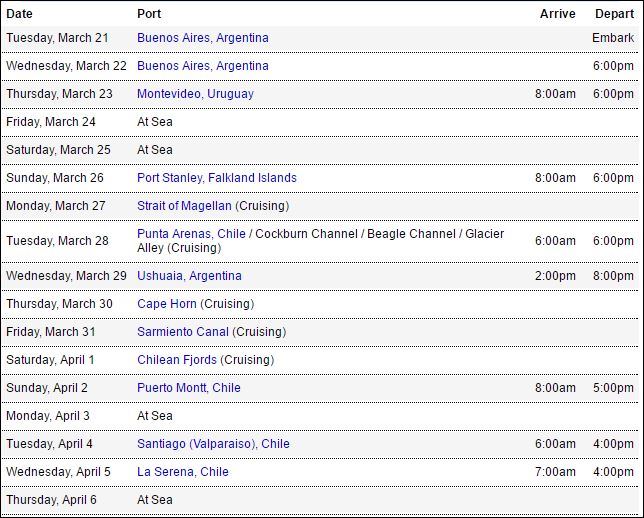Click the La Serena, Chile link

click(x=182, y=472)
